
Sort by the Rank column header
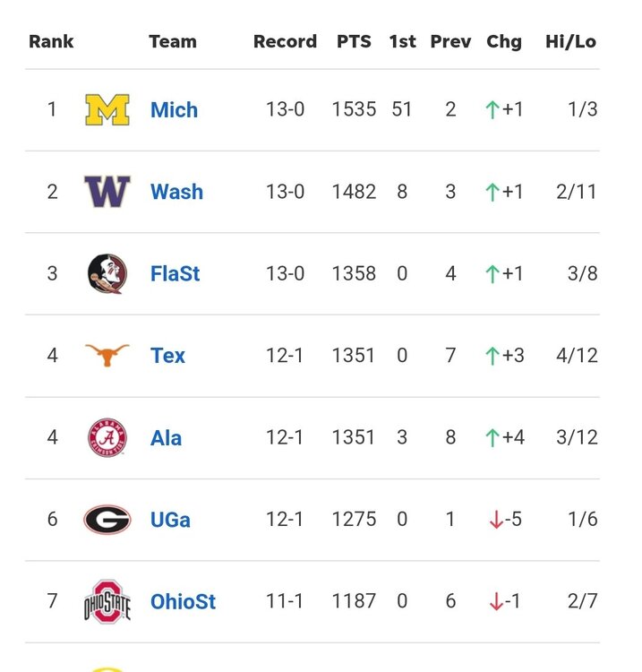tap(51, 41)
